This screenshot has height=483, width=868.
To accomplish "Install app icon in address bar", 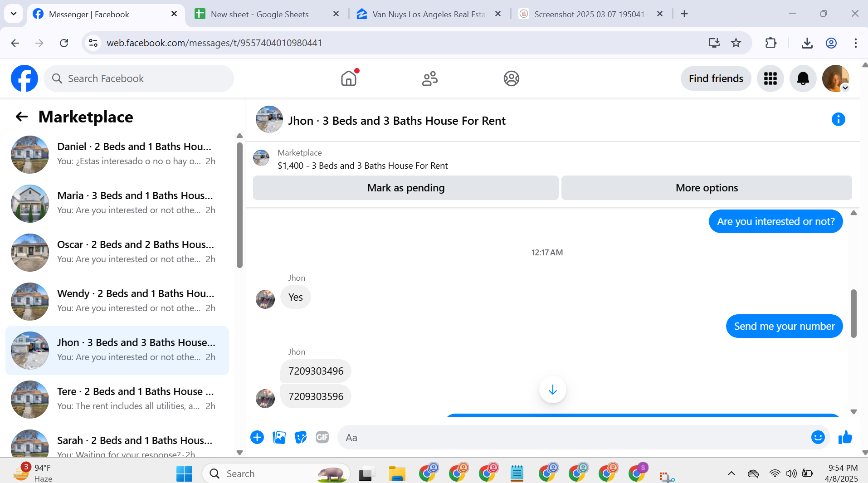I will tap(714, 43).
